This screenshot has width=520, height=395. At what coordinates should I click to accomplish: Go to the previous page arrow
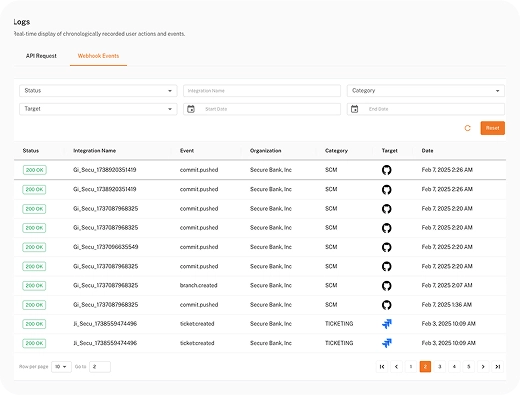point(396,367)
